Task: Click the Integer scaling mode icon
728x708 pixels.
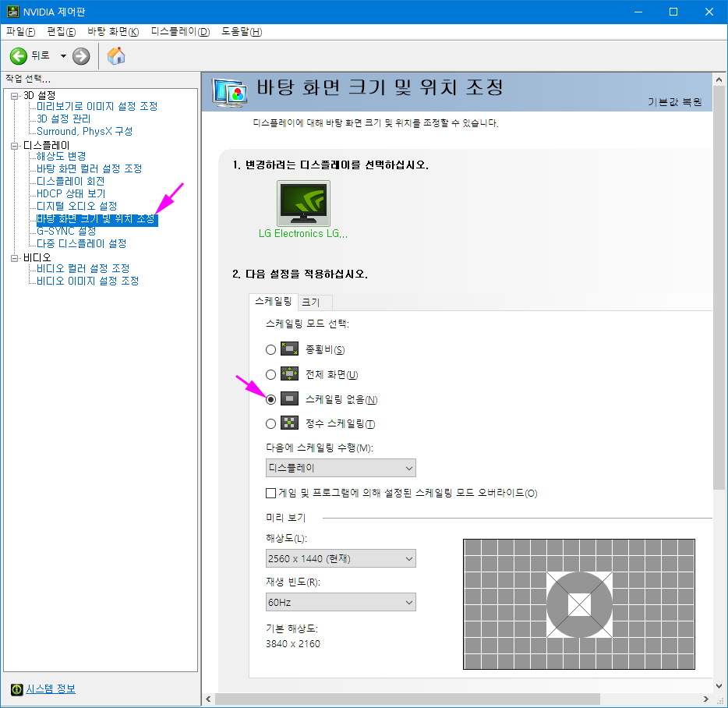Action: coord(290,423)
